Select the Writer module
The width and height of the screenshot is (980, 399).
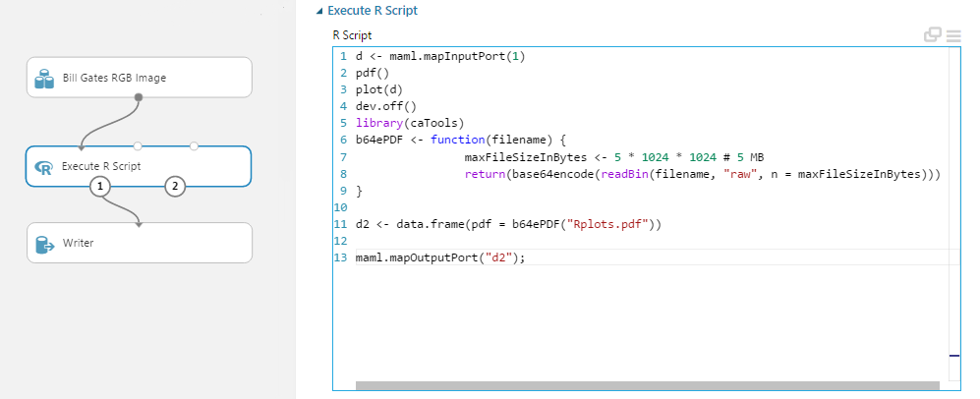[140, 243]
